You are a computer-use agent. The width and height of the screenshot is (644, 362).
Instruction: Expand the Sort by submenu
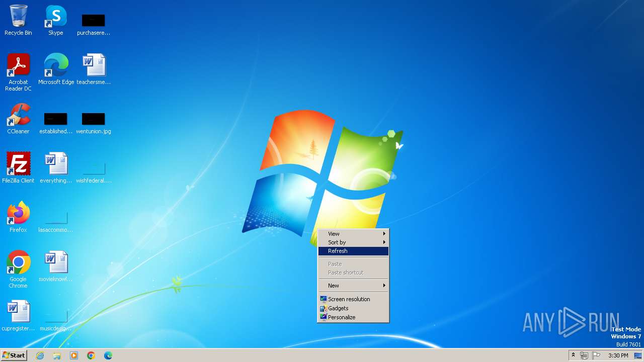pyautogui.click(x=353, y=242)
